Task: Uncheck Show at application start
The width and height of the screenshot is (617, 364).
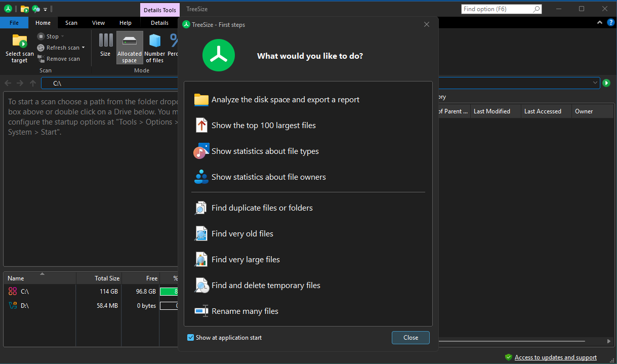Action: point(191,338)
